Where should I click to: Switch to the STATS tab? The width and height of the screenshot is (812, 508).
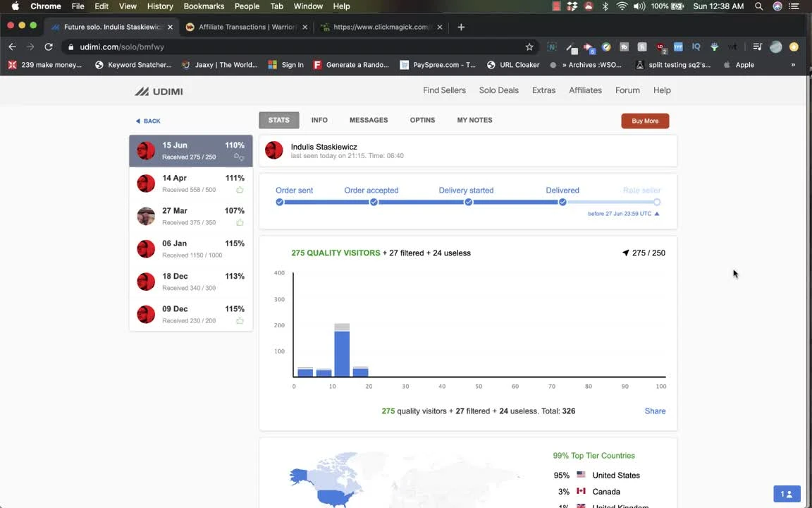pos(278,120)
